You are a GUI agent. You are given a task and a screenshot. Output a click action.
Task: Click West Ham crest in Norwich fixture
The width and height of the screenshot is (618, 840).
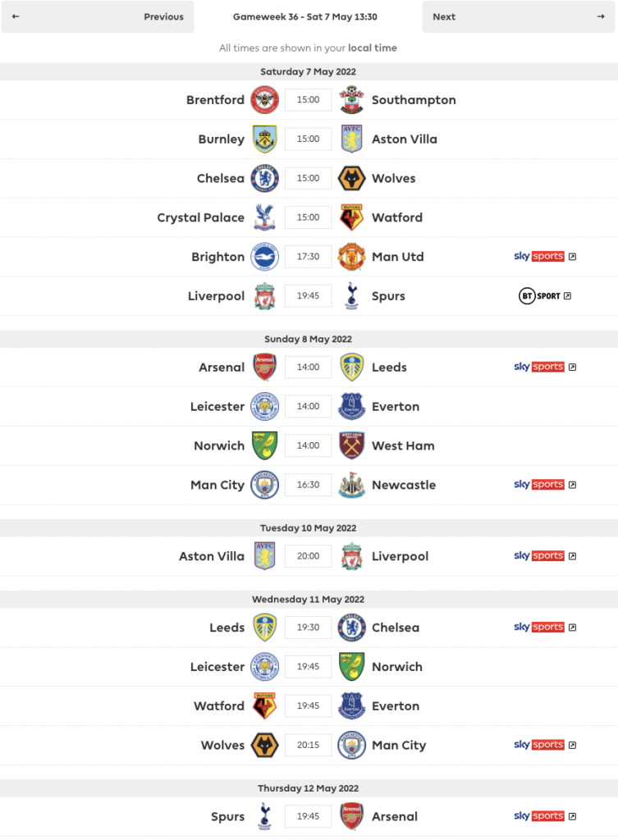351,445
